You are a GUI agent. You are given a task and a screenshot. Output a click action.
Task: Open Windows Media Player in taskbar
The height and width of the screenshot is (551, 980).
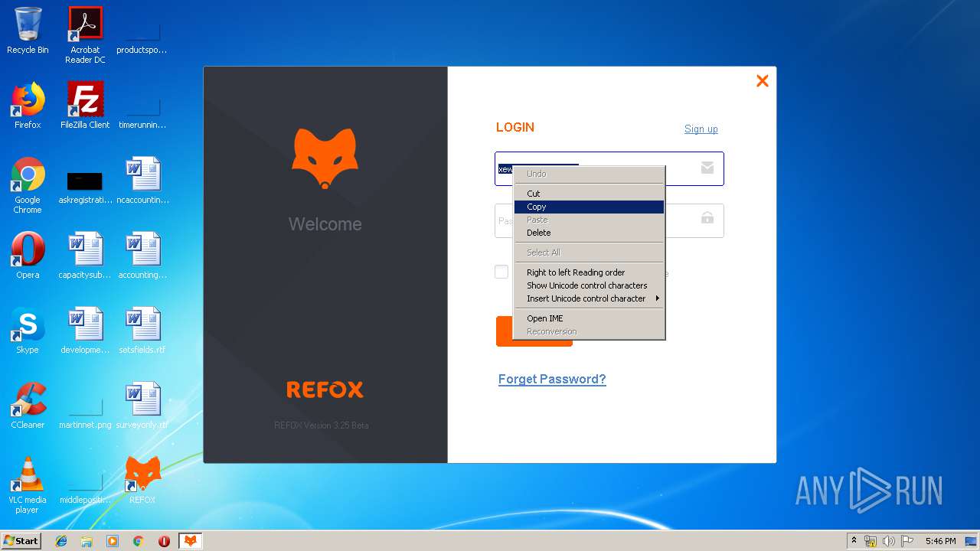pyautogui.click(x=113, y=541)
